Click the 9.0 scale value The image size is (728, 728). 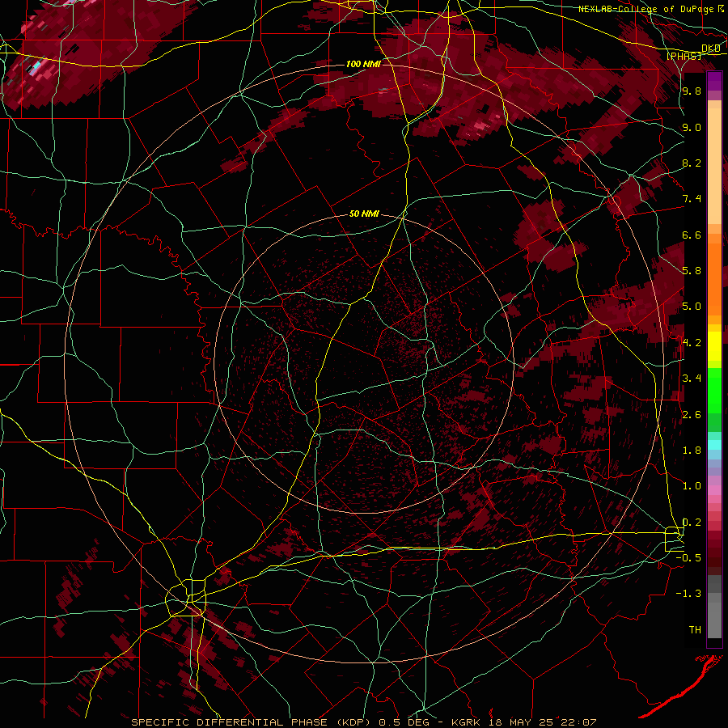[692, 127]
